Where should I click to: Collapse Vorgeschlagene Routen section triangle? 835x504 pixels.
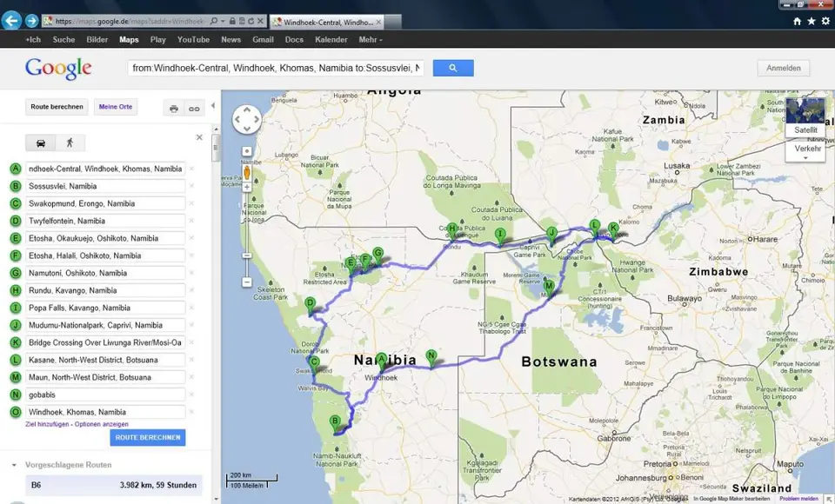[14, 465]
